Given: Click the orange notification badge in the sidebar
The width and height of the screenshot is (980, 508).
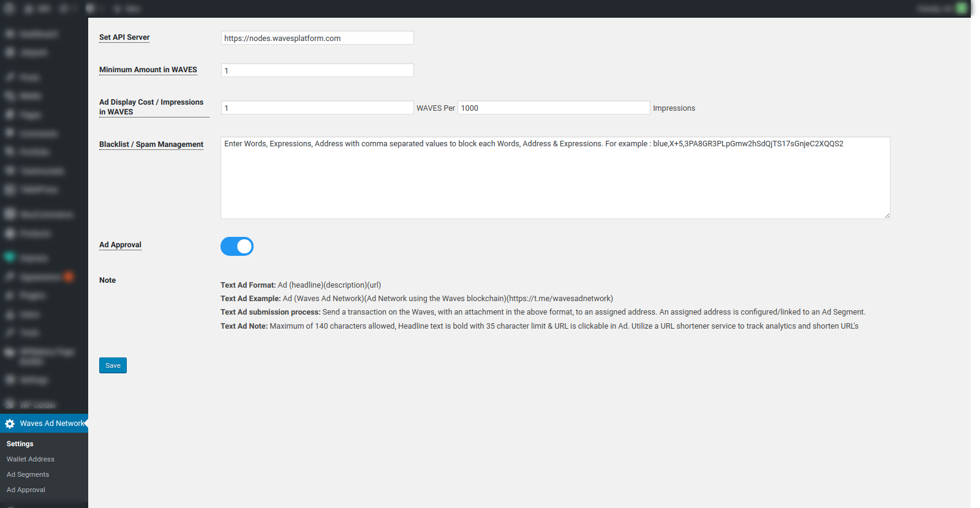Looking at the screenshot, I should pyautogui.click(x=69, y=277).
